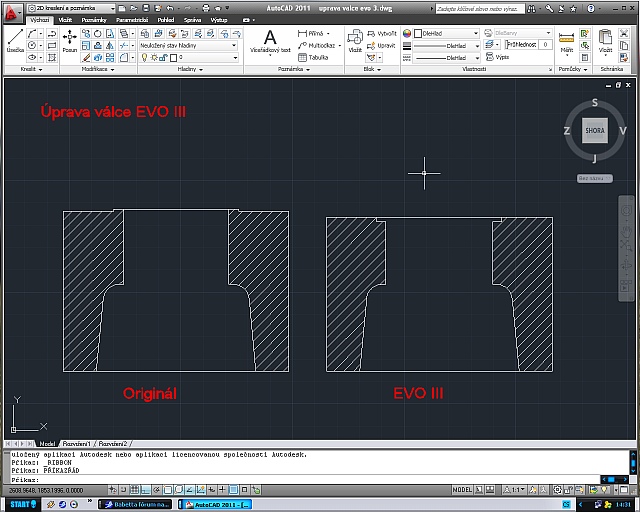
Task: Click the Výpis list properties icon
Action: tap(497, 57)
